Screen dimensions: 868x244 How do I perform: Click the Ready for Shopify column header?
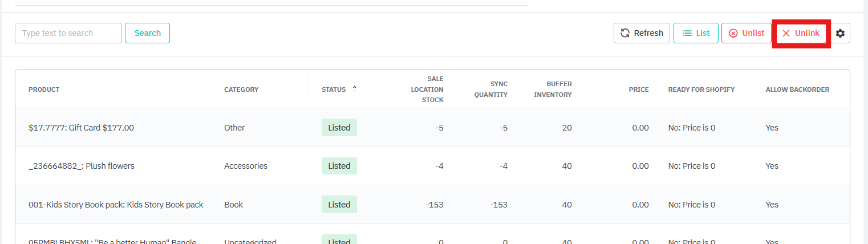[x=701, y=90]
